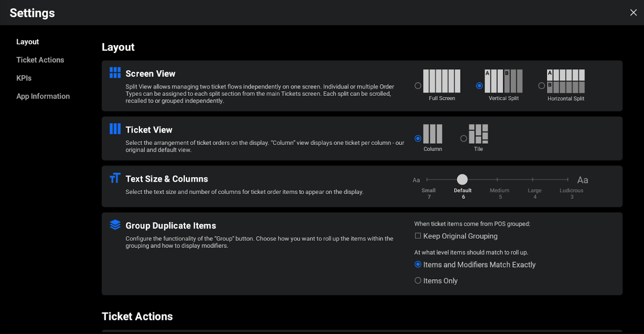Pick the Horizontal Split layout icon
Image resolution: width=644 pixels, height=334 pixels.
pos(566,81)
